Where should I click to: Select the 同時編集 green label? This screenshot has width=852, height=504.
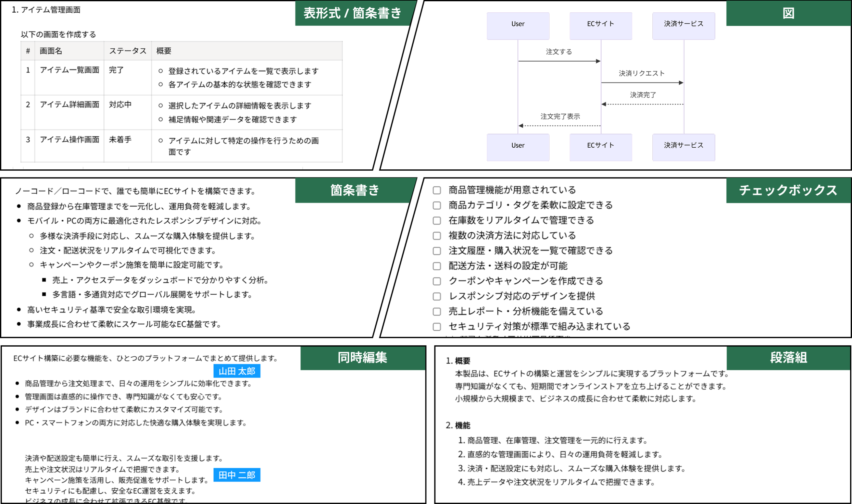[362, 358]
